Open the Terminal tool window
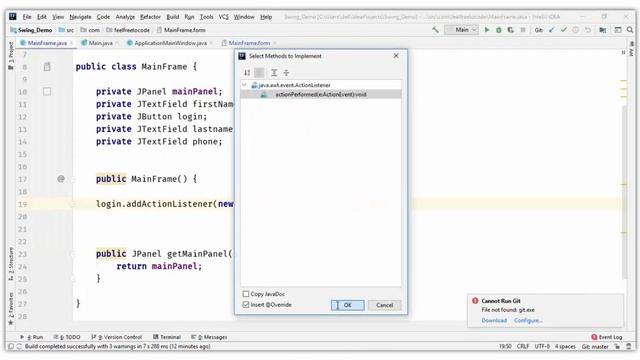Screen dimensions: 640x360 point(167,337)
